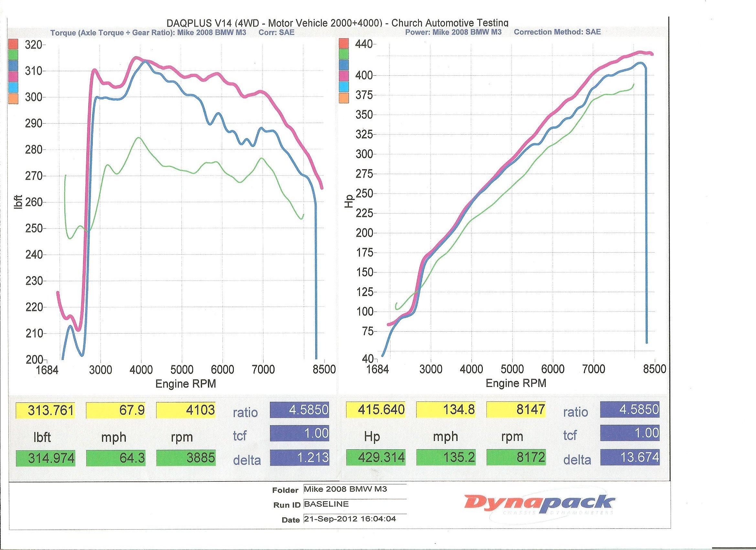
Task: Select the 135.2 mph green cell
Action: coord(446,457)
